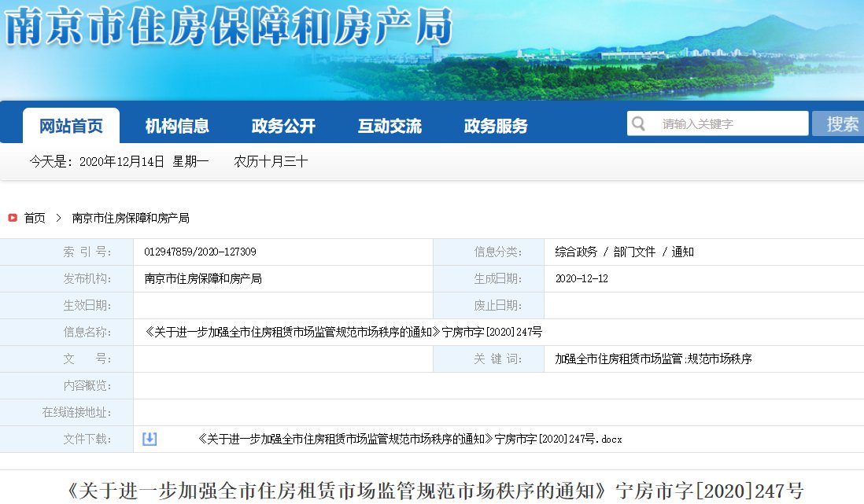This screenshot has width=864, height=504.
Task: Click the magnifier icon in the search box
Action: [638, 124]
